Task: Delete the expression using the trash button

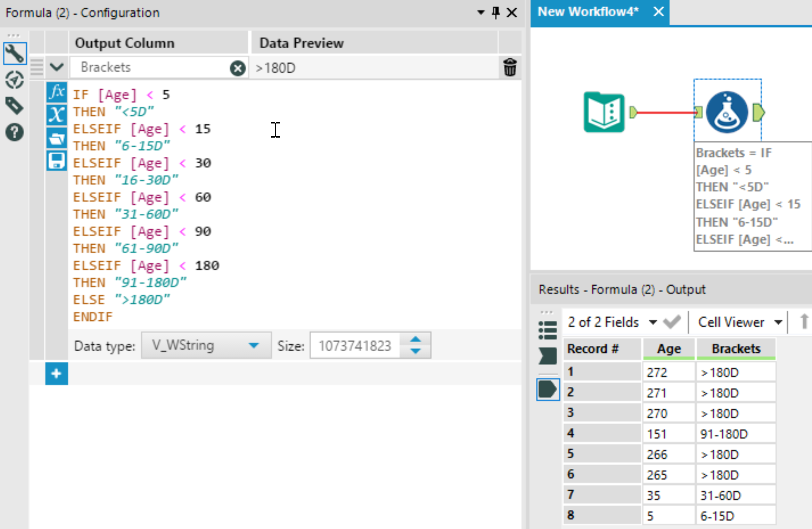Action: point(510,67)
